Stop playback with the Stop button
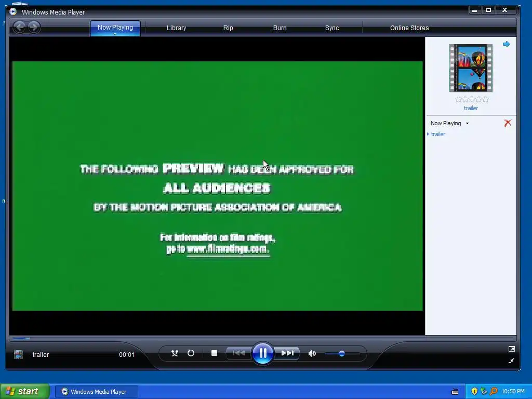The height and width of the screenshot is (399, 532). click(214, 353)
